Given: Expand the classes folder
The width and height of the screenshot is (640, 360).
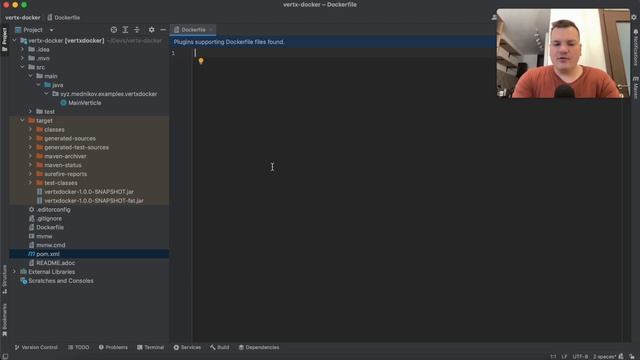Looking at the screenshot, I should [x=31, y=129].
